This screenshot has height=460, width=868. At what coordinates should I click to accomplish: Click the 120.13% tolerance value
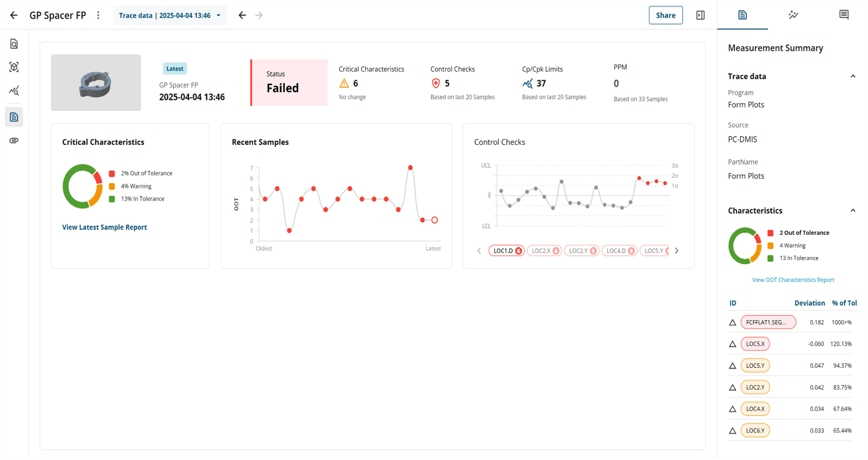click(841, 344)
